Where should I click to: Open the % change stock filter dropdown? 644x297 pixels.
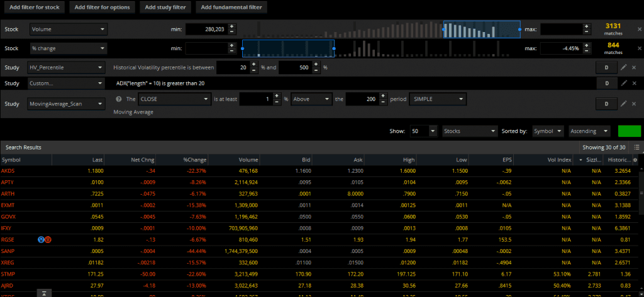pos(69,48)
